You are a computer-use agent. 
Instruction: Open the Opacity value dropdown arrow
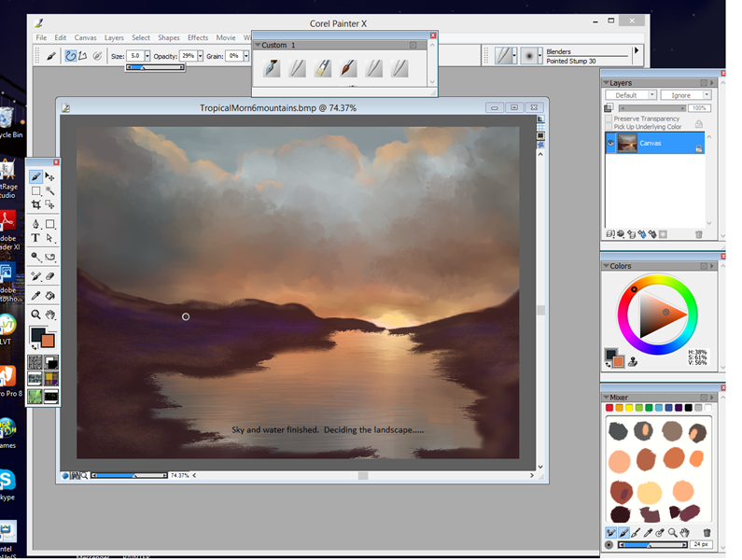(200, 56)
